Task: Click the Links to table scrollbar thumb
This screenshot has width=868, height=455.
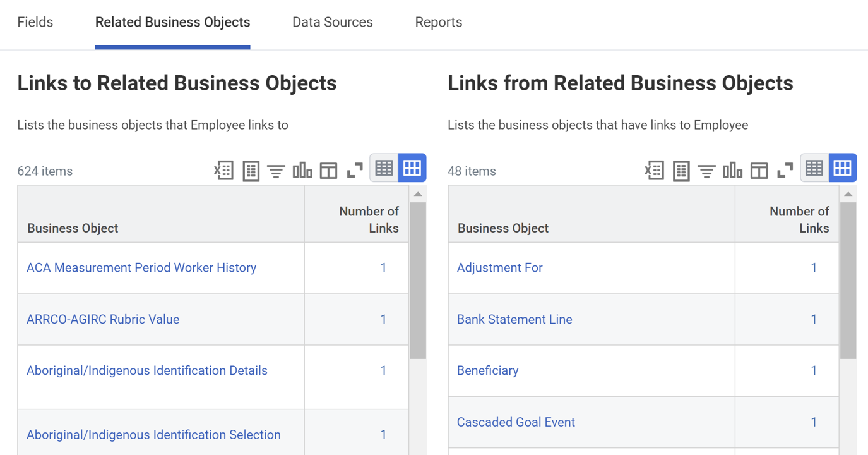Action: point(418,281)
